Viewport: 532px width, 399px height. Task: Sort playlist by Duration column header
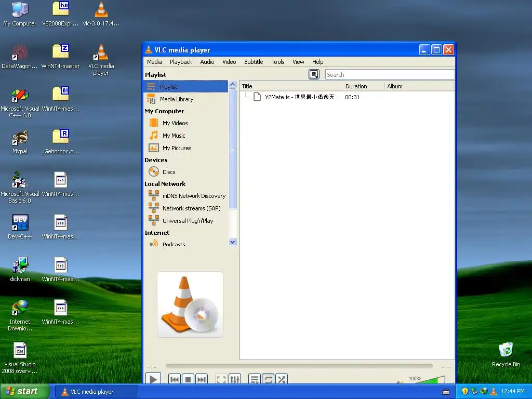364,86
